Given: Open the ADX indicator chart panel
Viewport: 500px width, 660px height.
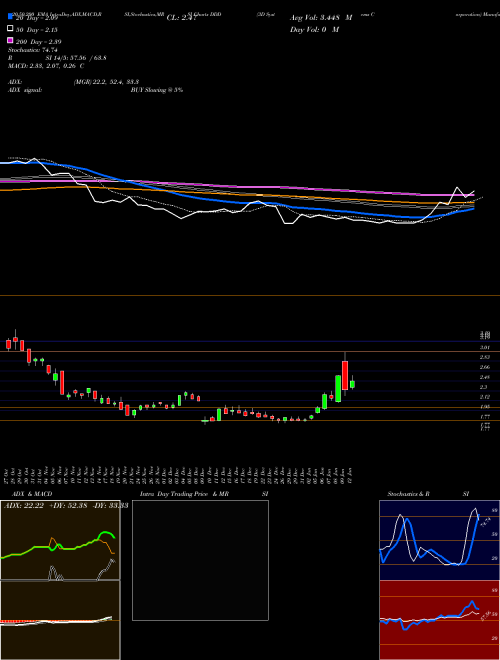Looking at the screenshot, I should 60,540.
